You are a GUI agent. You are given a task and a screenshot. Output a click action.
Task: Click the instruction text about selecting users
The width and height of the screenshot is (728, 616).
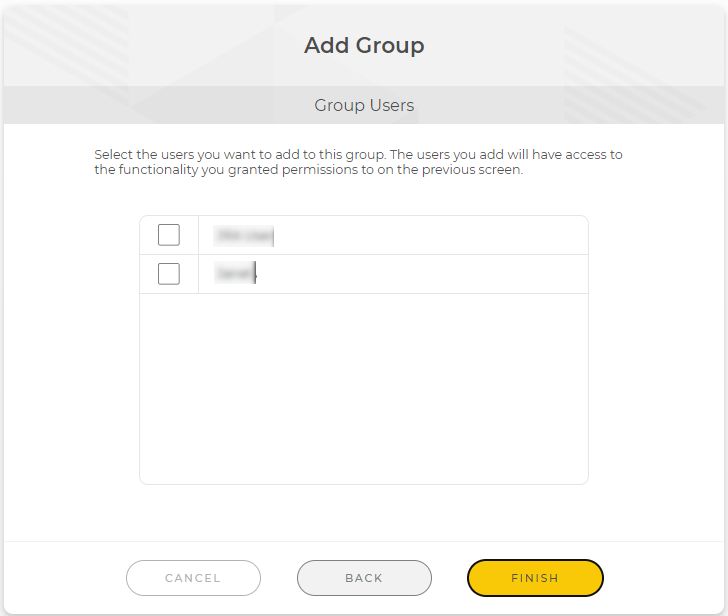[x=358, y=162]
